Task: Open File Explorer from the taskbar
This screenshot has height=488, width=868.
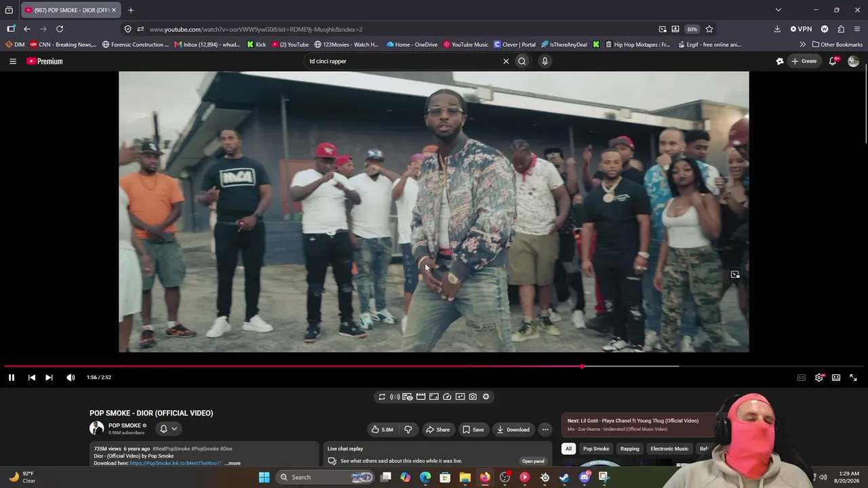Action: 465,477
